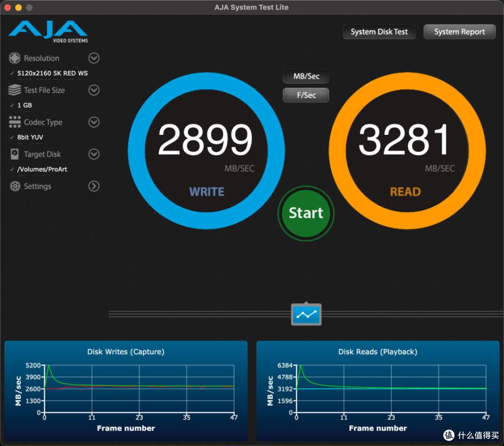Click the AJA Video Systems logo
The image size is (504, 446).
tap(48, 31)
